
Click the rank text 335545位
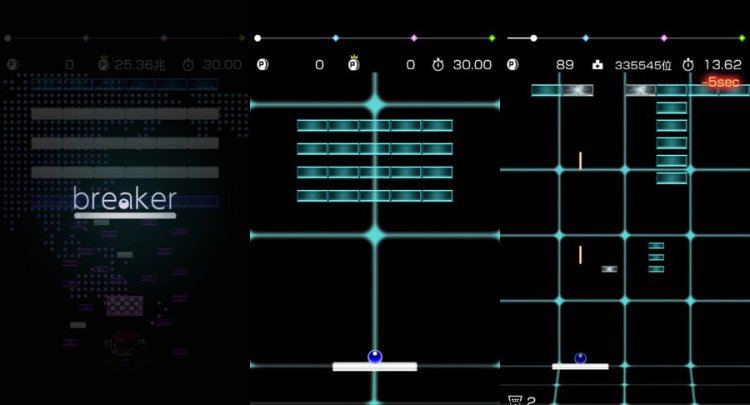[x=643, y=65]
